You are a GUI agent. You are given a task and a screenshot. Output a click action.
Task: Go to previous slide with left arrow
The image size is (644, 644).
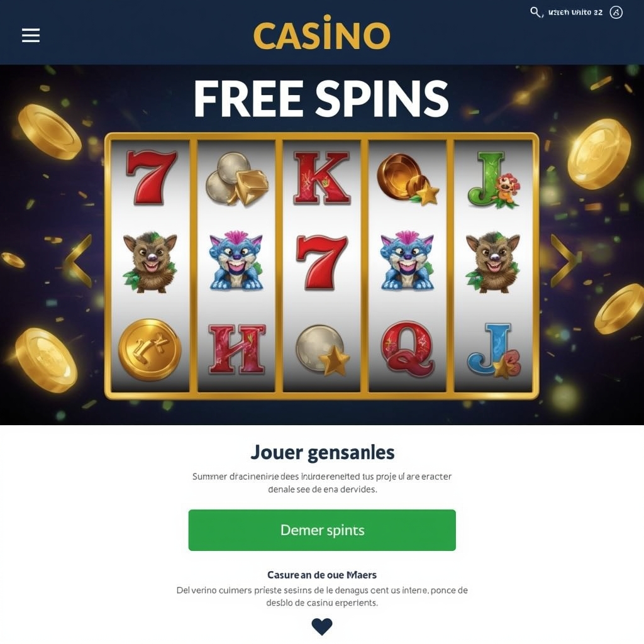click(79, 261)
